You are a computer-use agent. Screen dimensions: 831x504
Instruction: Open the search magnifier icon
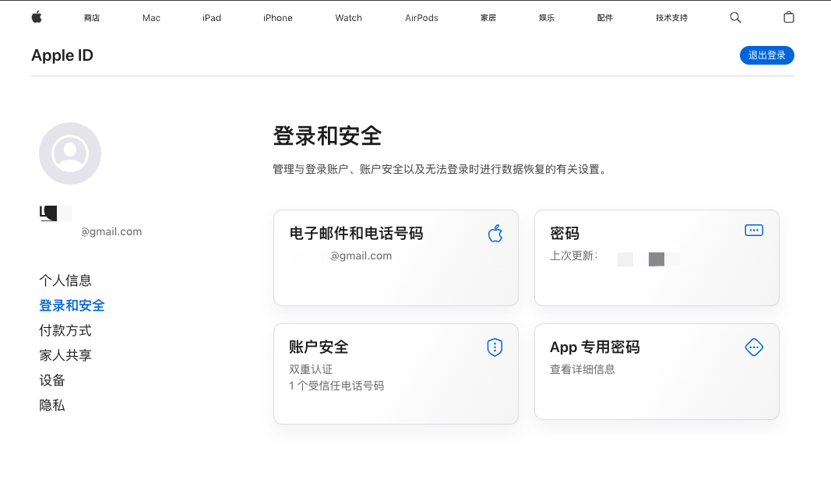[735, 17]
